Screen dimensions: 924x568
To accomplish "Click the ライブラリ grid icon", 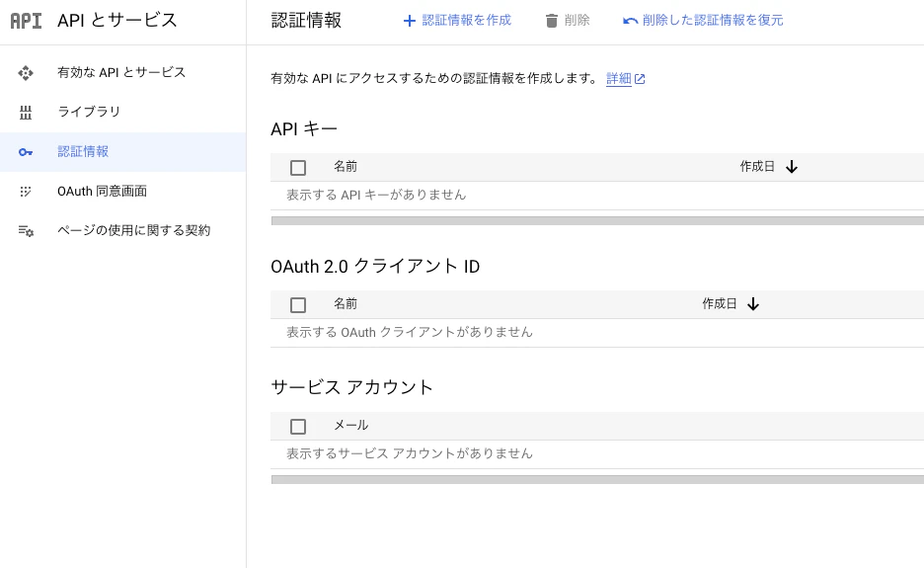I will [x=26, y=113].
